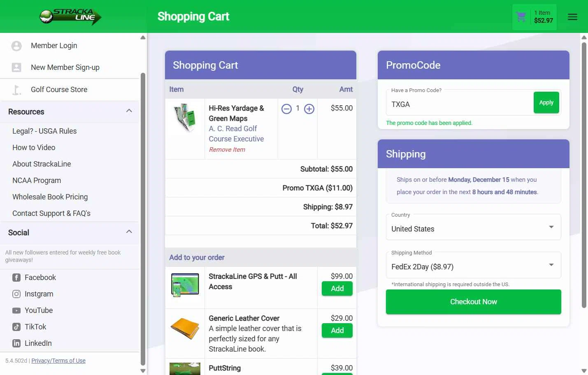
Task: Click the StrackaLine logo
Action: pos(70,16)
